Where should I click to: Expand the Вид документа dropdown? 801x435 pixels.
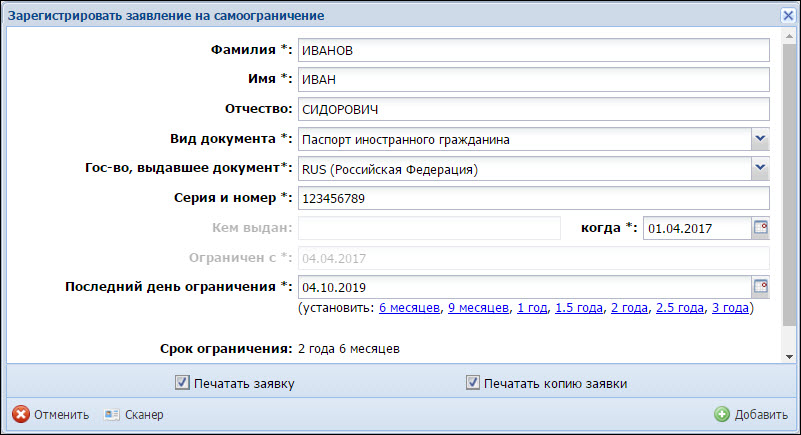point(760,138)
